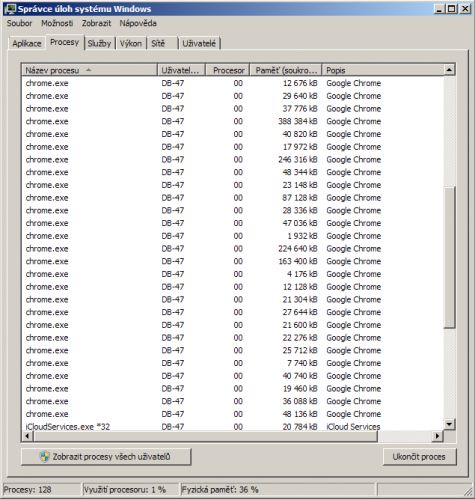This screenshot has height=500, width=475.
Task: Click the sort arrow in Název procesu header
Action: pyautogui.click(x=88, y=70)
